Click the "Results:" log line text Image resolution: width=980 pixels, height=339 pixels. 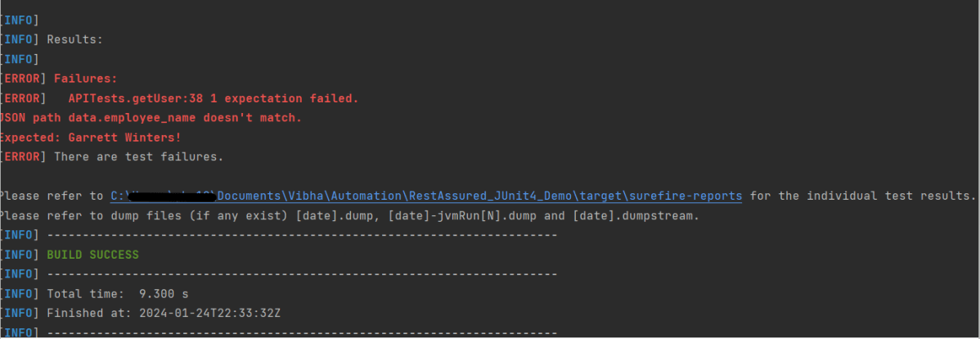(74, 39)
